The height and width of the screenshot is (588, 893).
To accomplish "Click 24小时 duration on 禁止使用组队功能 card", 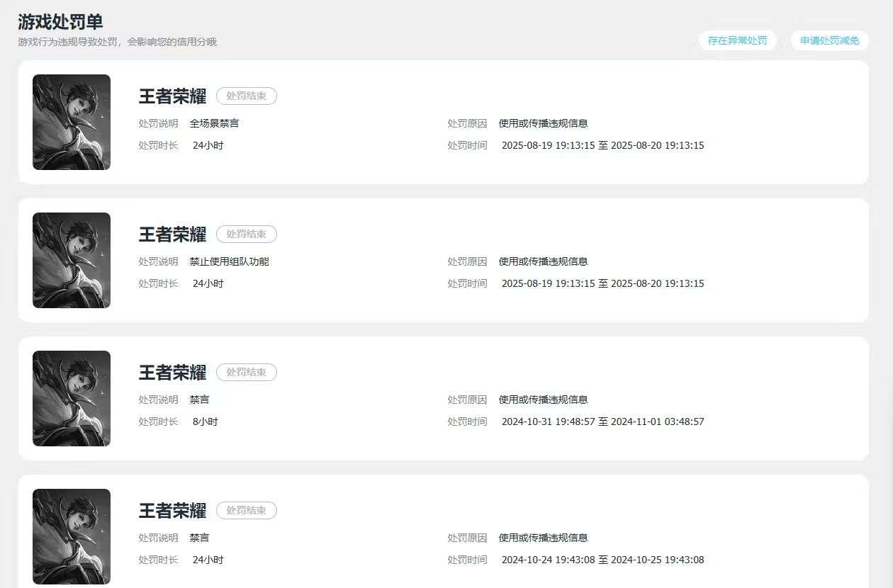I will click(x=208, y=283).
